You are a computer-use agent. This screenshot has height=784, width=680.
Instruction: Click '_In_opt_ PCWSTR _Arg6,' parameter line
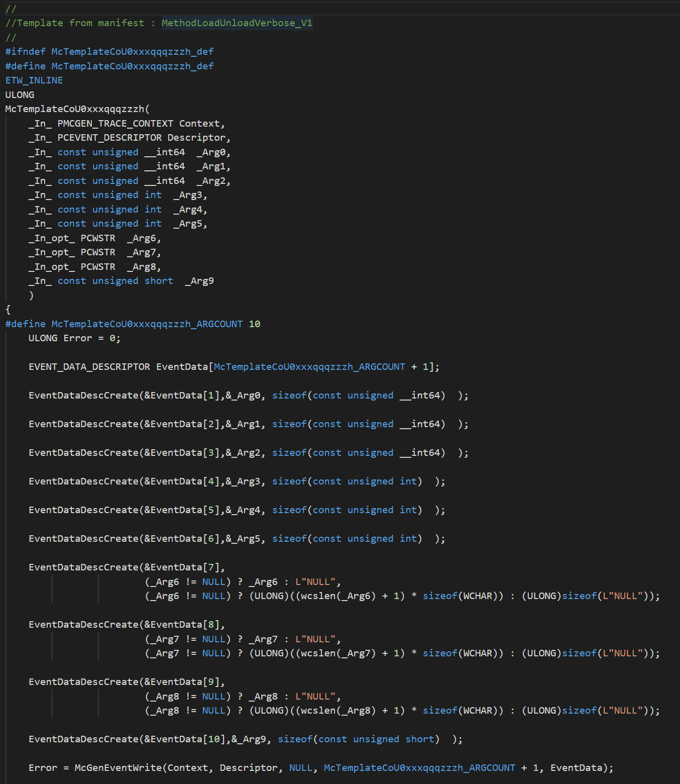click(x=95, y=238)
